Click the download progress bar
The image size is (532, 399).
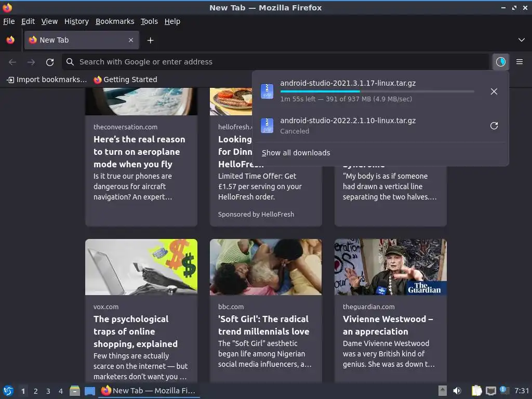pyautogui.click(x=377, y=91)
